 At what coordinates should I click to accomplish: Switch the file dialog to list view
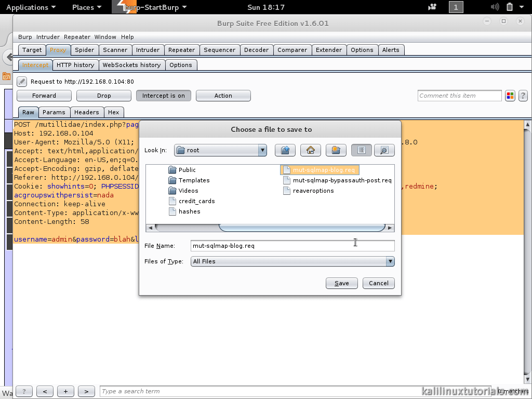361,150
